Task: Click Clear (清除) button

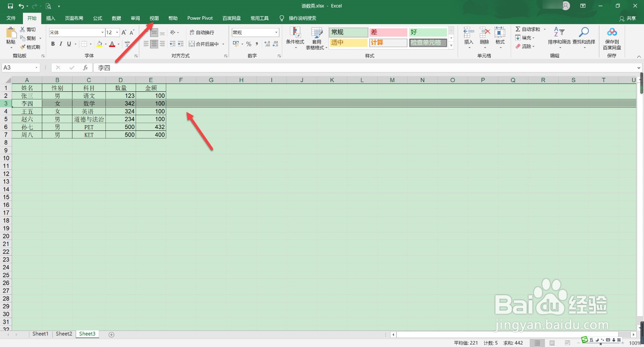Action: pyautogui.click(x=525, y=47)
